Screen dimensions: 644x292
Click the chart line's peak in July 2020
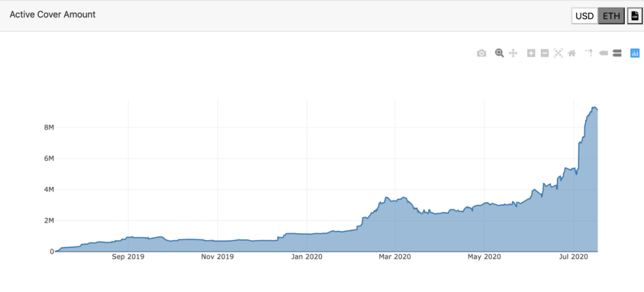click(593, 107)
